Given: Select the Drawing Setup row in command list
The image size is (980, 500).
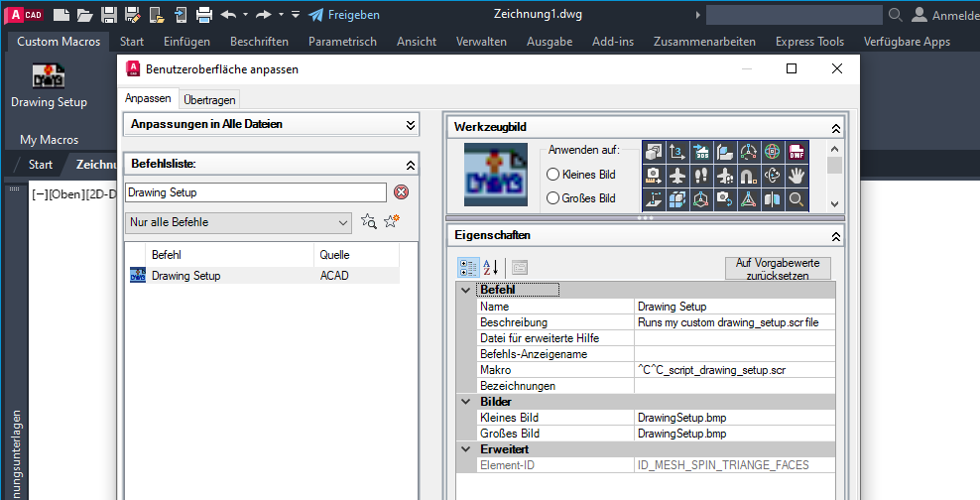Looking at the screenshot, I should pyautogui.click(x=264, y=276).
